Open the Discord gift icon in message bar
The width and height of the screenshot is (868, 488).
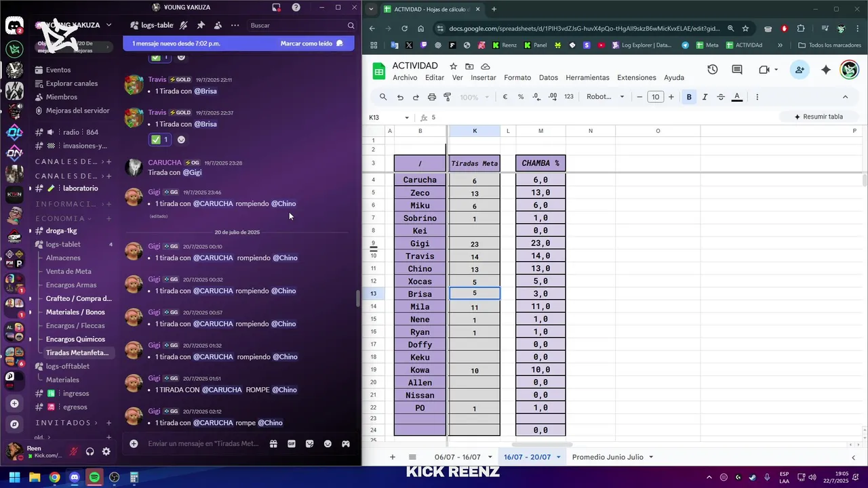pos(273,444)
